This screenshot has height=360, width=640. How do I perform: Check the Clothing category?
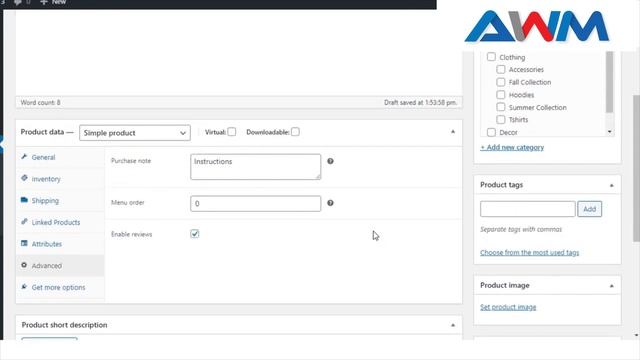click(x=491, y=57)
